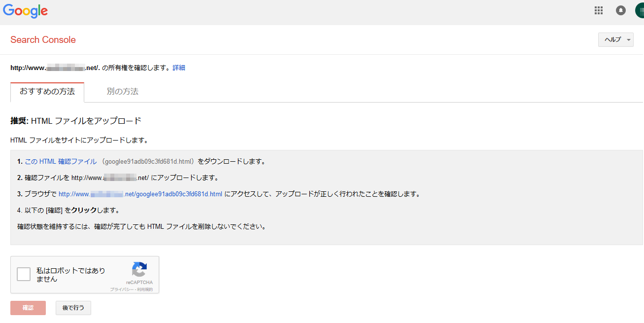This screenshot has height=323, width=644.
Task: Switch to the おすすめの方法 tab
Action: coord(47,92)
